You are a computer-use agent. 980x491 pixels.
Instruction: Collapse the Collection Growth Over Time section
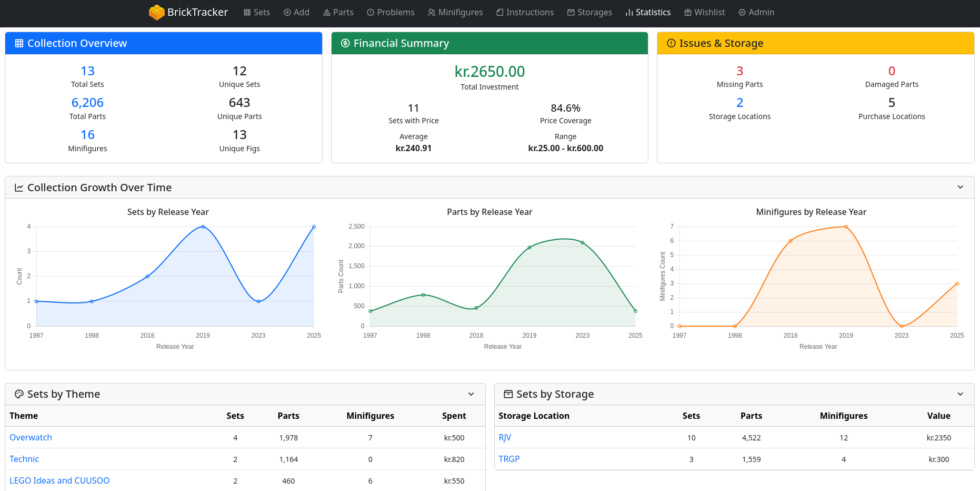coord(960,188)
